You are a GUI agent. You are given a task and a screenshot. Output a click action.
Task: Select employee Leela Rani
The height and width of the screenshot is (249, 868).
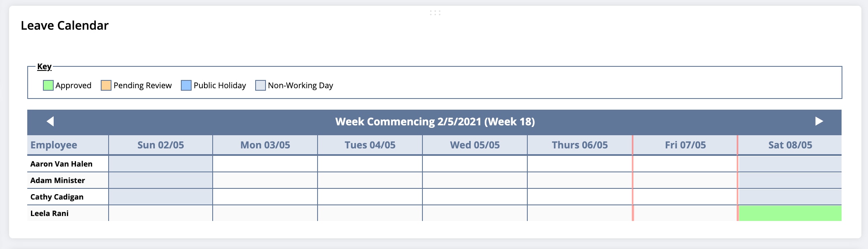[x=50, y=213]
